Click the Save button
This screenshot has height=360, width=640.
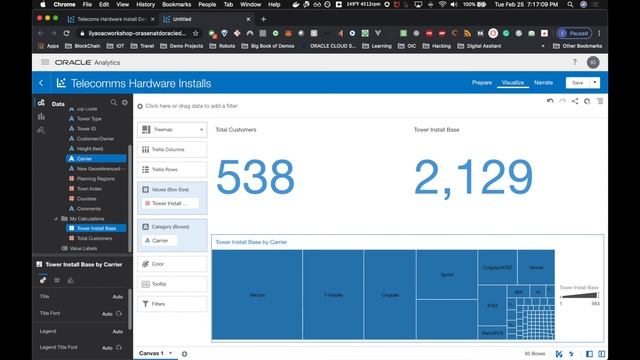578,82
